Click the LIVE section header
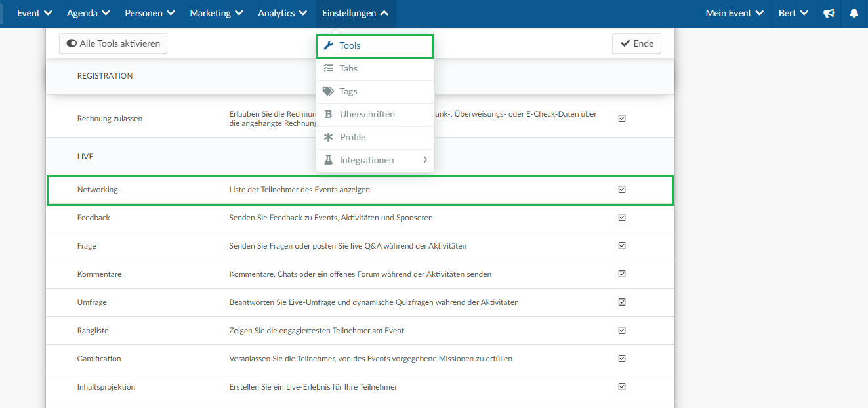Screen dimensions: 868x408 click(x=85, y=157)
